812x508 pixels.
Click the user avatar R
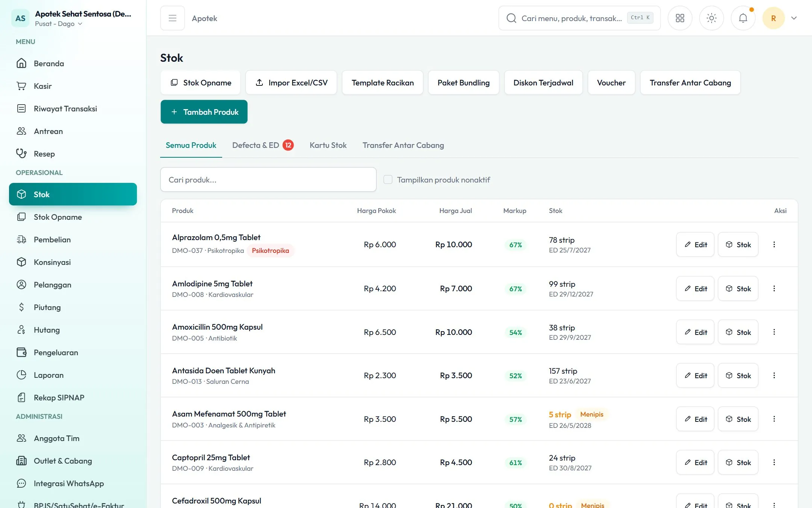tap(773, 18)
